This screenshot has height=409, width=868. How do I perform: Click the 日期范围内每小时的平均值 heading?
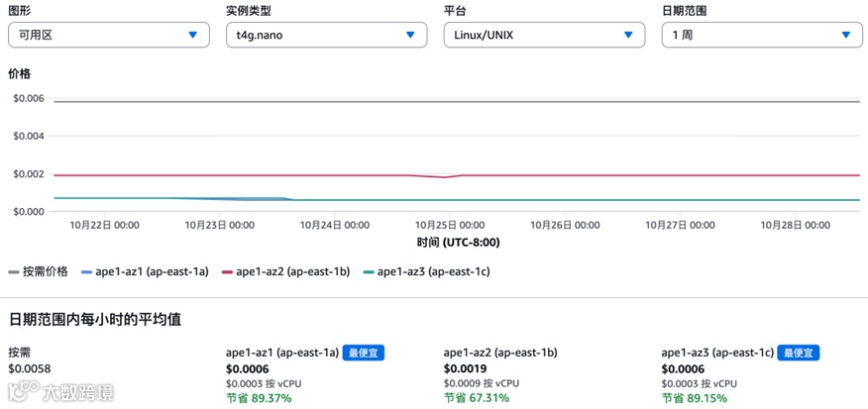point(95,320)
